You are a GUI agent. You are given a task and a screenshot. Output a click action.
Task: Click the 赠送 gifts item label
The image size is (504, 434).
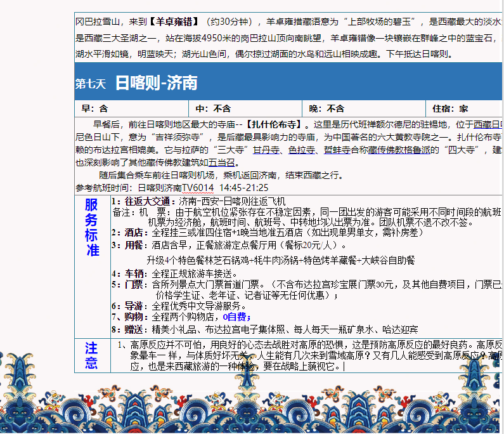(x=134, y=329)
